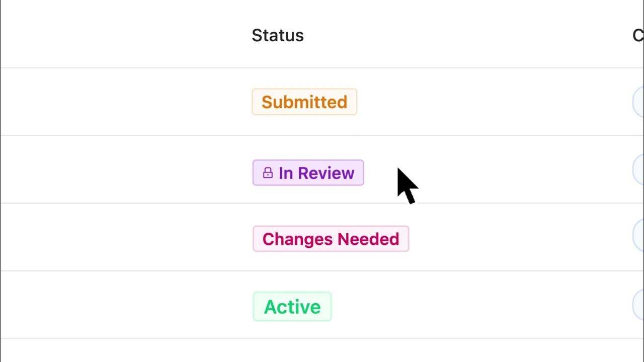This screenshot has height=362, width=644.
Task: Click blank space right of Changes Needed badge
Action: tap(513, 237)
